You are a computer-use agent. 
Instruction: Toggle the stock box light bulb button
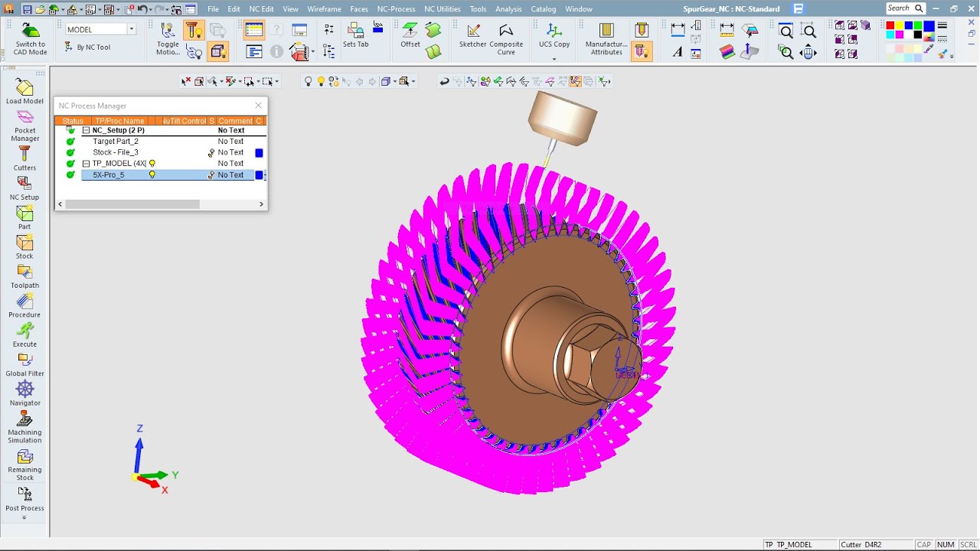218,52
